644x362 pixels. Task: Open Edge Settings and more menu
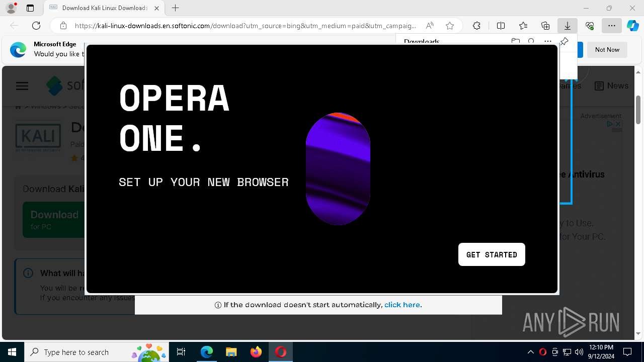pyautogui.click(x=611, y=26)
